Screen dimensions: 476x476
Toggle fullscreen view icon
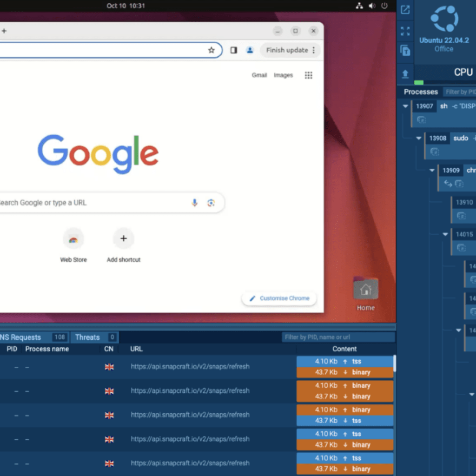pos(405,31)
